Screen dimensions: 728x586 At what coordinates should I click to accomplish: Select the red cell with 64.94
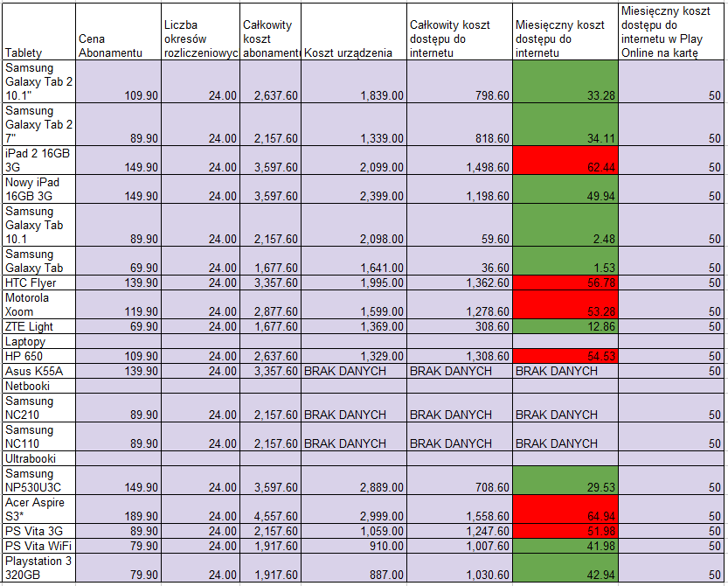pyautogui.click(x=565, y=509)
